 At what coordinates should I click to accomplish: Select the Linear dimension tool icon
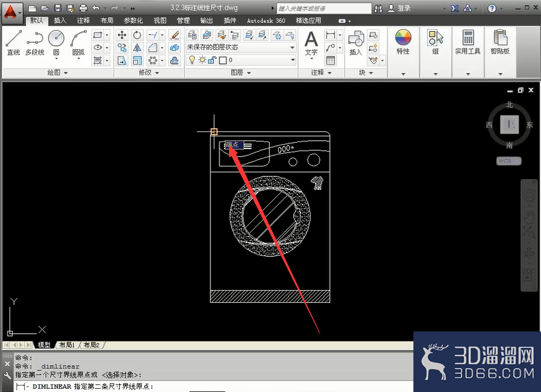330,35
